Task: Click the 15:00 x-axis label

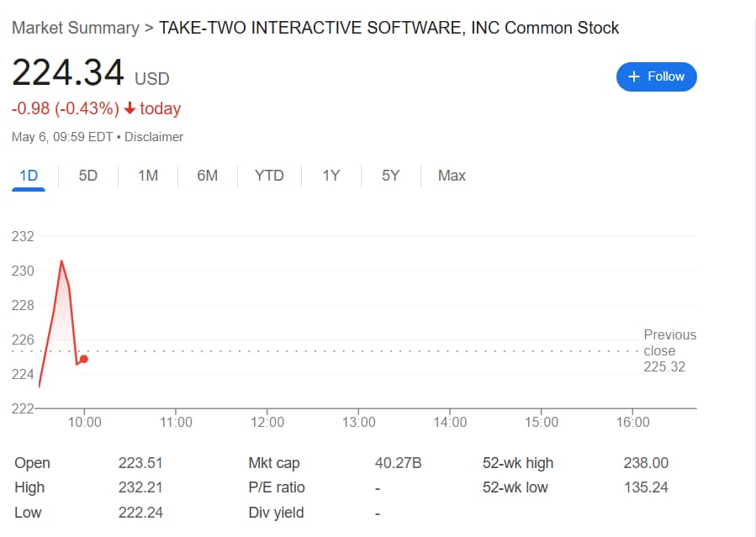Action: [x=542, y=423]
